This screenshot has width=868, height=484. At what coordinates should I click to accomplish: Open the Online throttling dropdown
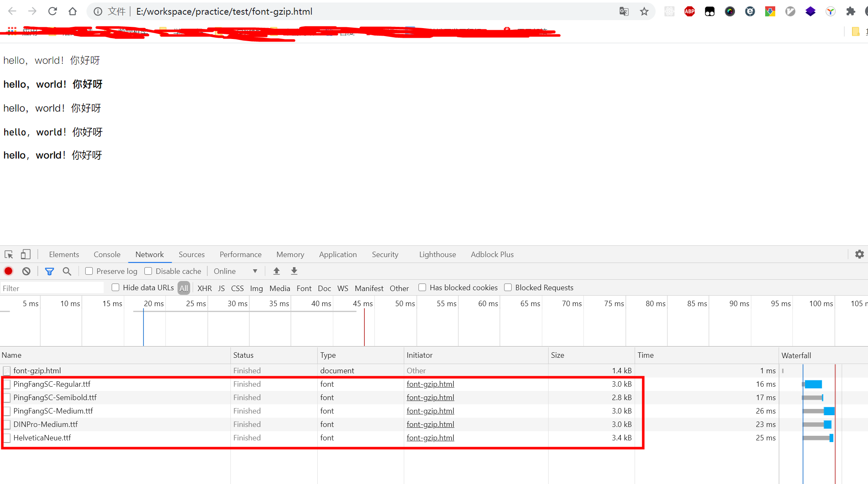(x=235, y=271)
